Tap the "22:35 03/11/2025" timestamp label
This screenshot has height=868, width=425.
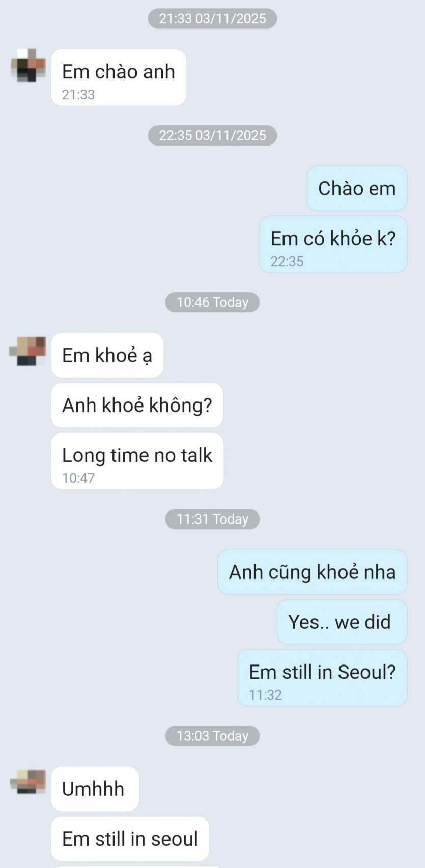tap(212, 135)
